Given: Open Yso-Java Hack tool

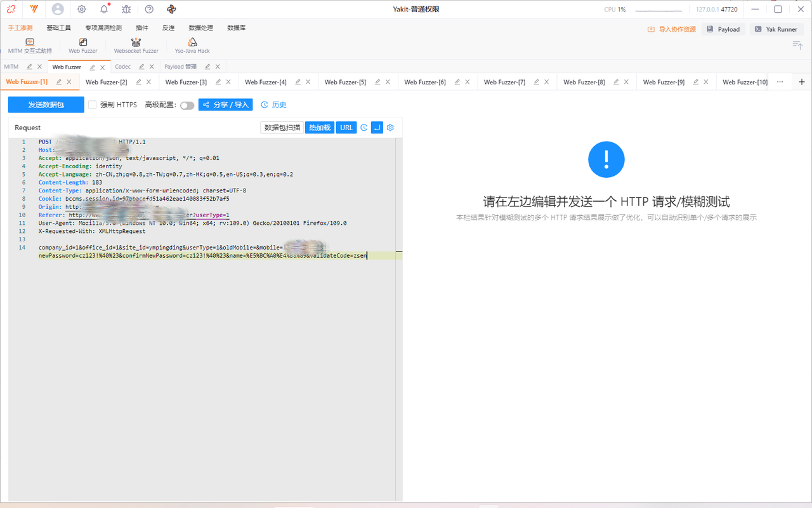Looking at the screenshot, I should coord(192,46).
